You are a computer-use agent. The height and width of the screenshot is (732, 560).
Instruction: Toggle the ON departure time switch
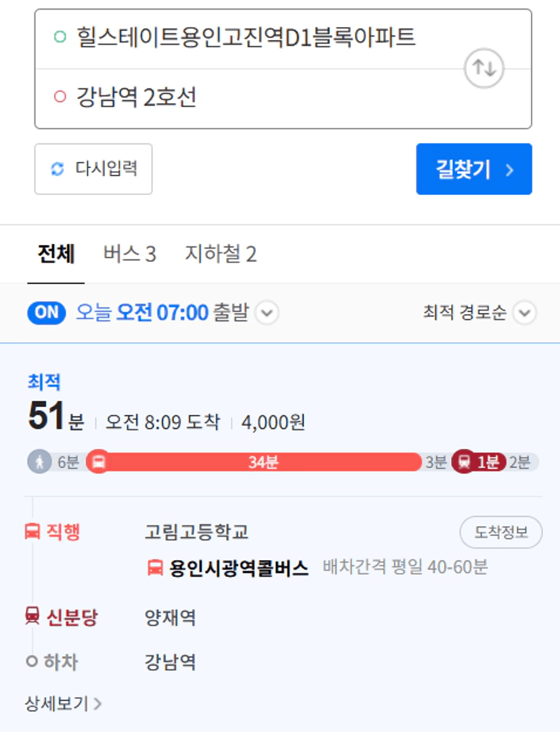[47, 312]
